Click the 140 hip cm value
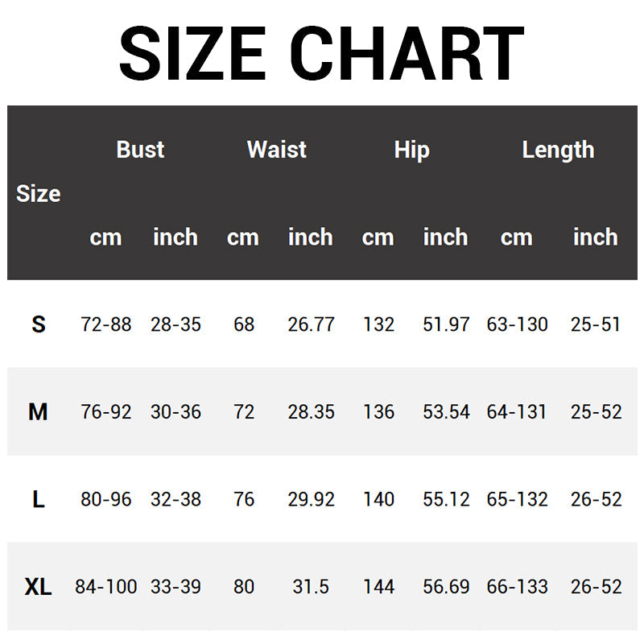This screenshot has height=644, width=644. (378, 499)
